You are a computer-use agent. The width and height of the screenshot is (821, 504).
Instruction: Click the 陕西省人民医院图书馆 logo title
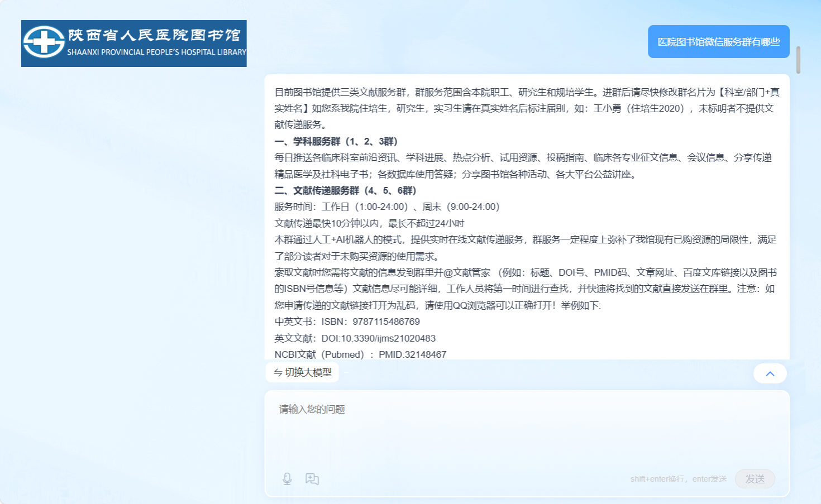point(155,35)
